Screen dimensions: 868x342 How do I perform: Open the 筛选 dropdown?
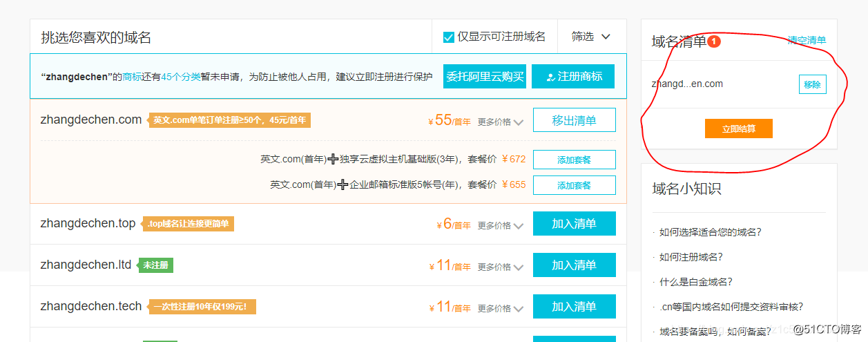(592, 37)
